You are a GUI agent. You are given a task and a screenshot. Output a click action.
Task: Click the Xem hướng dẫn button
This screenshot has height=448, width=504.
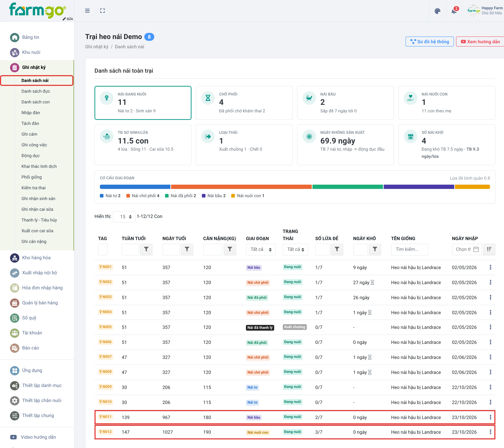pos(480,42)
